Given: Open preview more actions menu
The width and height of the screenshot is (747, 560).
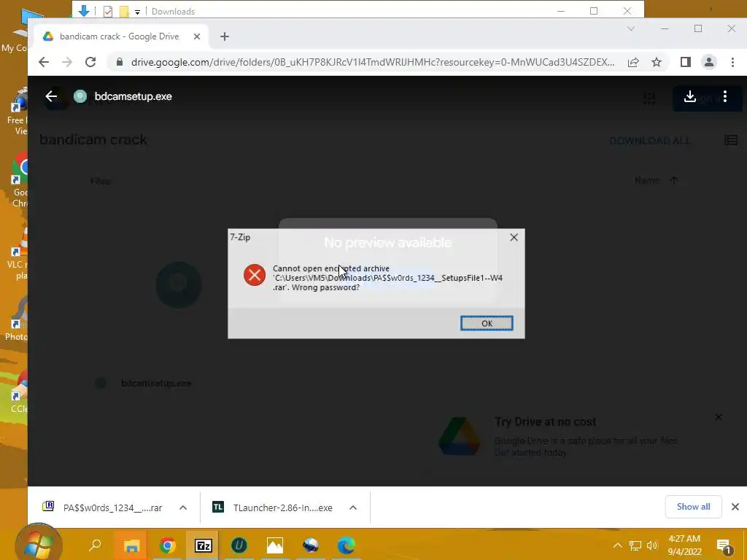Looking at the screenshot, I should click(725, 97).
